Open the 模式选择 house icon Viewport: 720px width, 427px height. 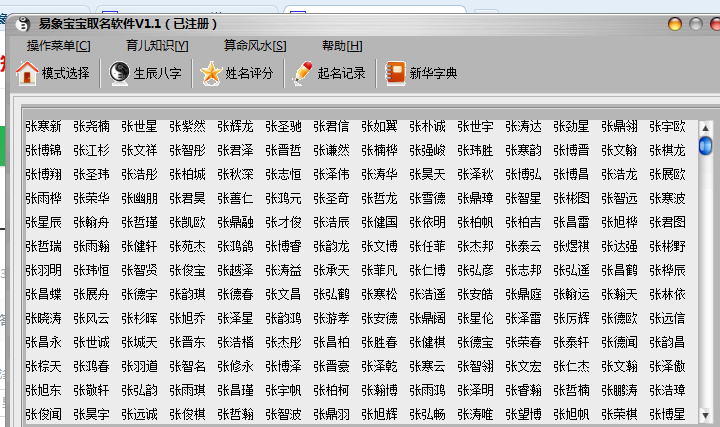27,73
